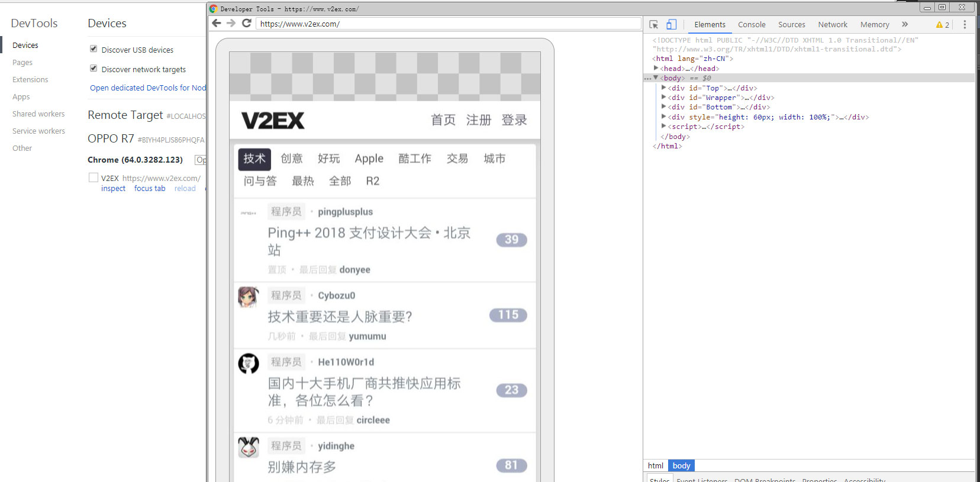Click the 81 reply count badge
Viewport: 980px width, 482px height.
point(511,465)
